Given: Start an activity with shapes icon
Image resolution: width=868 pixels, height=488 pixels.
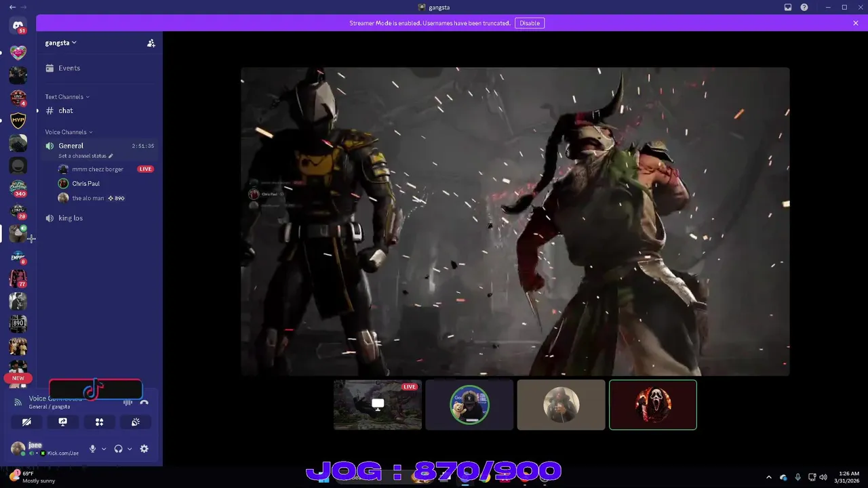Looking at the screenshot, I should pyautogui.click(x=99, y=422).
